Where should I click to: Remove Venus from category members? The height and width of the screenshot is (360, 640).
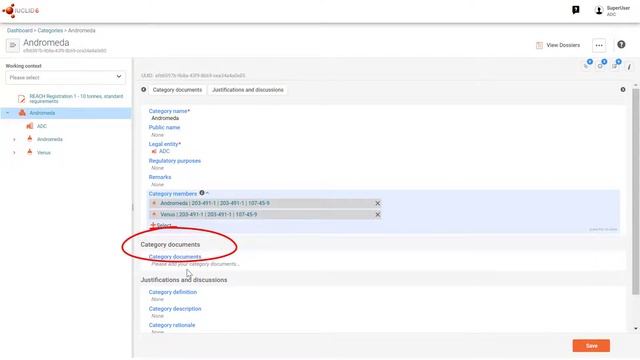tap(378, 214)
